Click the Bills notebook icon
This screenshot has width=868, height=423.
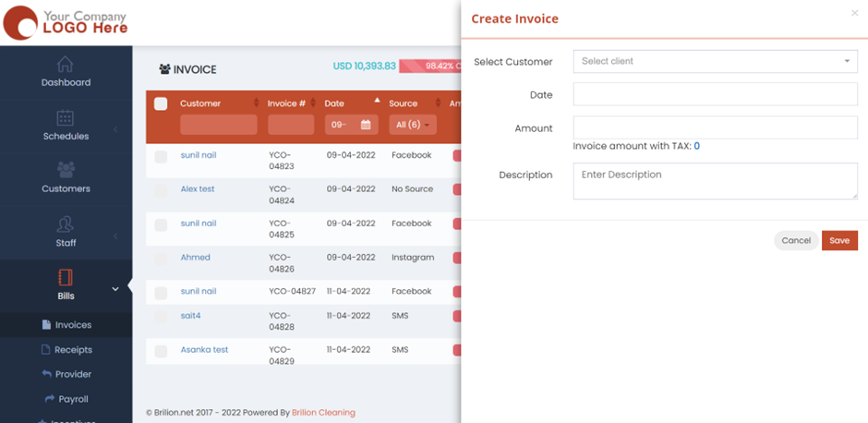[x=65, y=277]
